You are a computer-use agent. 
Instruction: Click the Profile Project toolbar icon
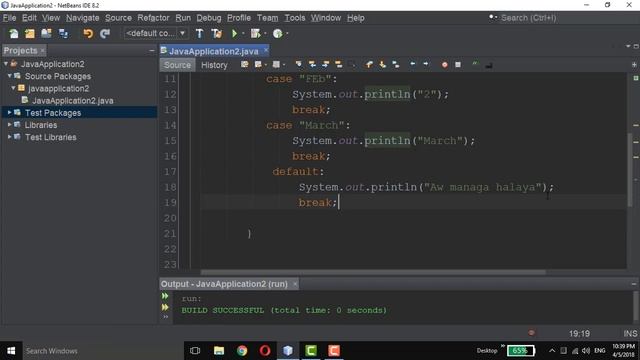click(278, 33)
